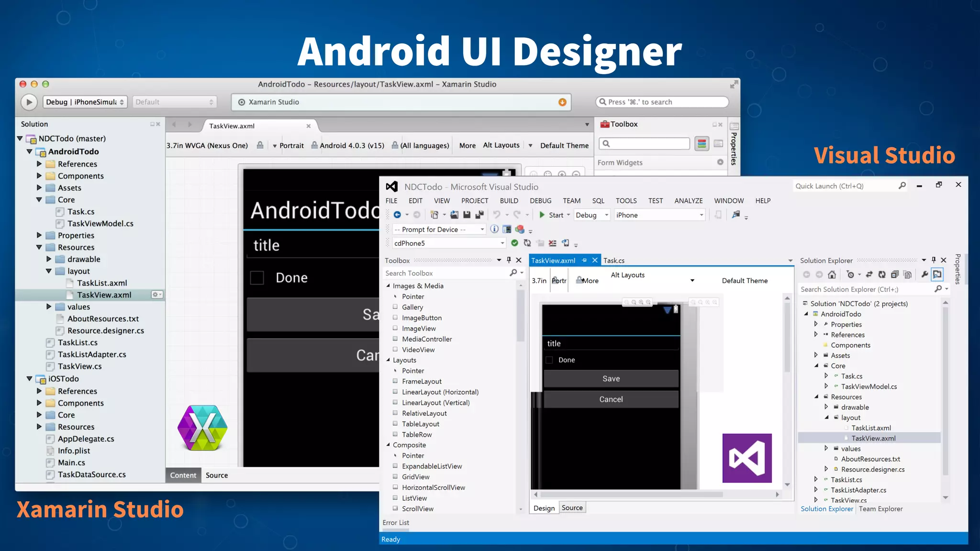Expand the iOSTodo References folder in Xamarin Studio
The image size is (980, 551).
tap(39, 391)
